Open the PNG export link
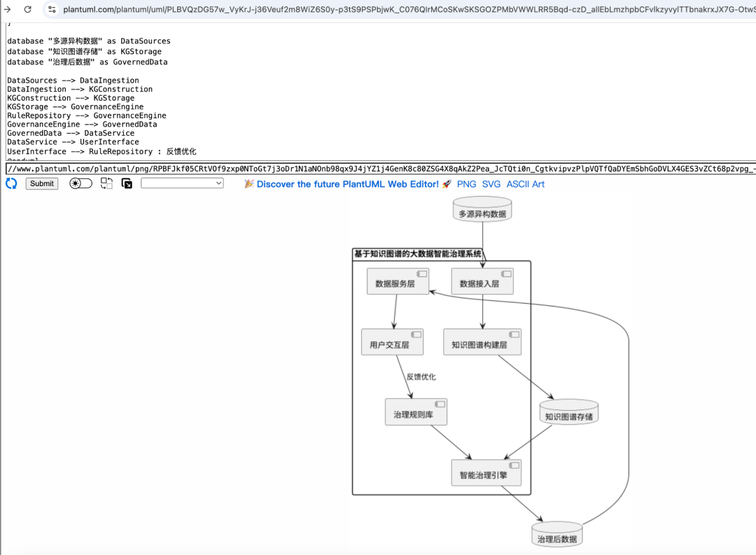The width and height of the screenshot is (756, 555). (x=466, y=184)
